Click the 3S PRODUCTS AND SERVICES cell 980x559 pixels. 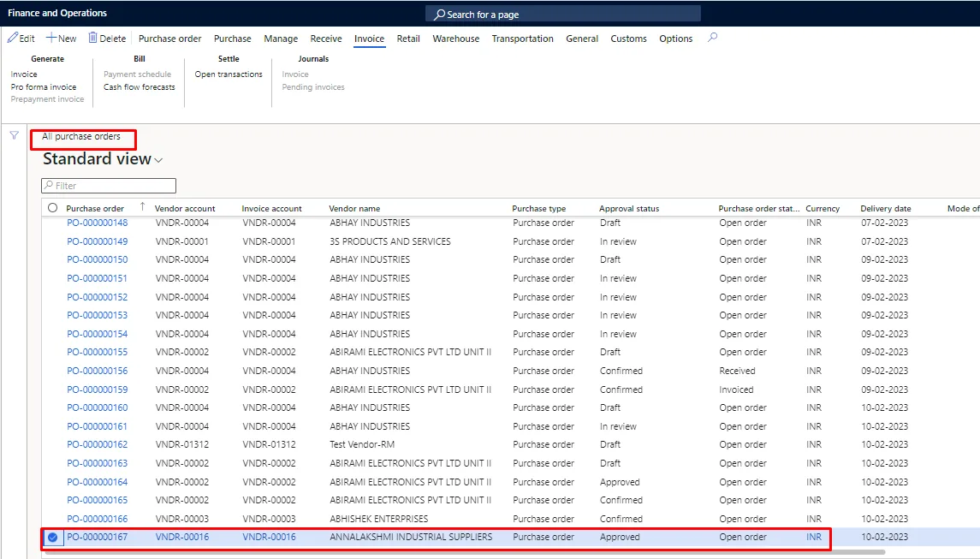pyautogui.click(x=390, y=241)
